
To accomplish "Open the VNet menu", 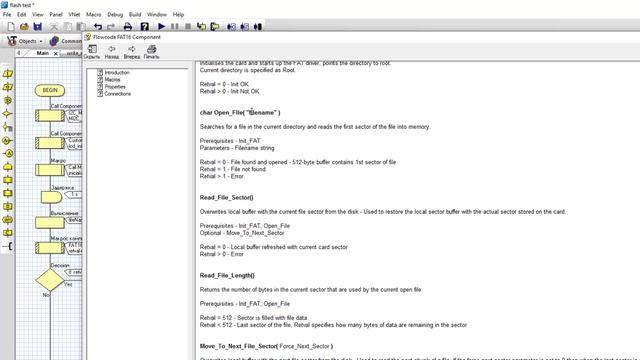I will click(x=74, y=14).
